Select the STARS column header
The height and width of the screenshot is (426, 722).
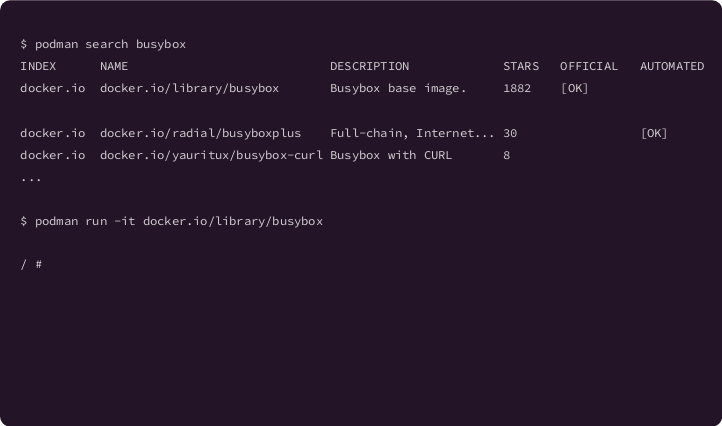[521, 66]
